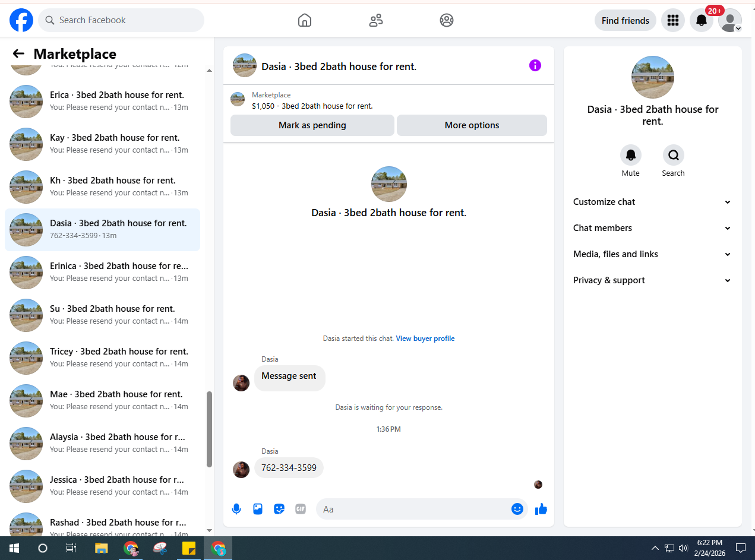Click the scroll-up arrow in the conversation list
Screen dimensions: 755x560
click(209, 71)
